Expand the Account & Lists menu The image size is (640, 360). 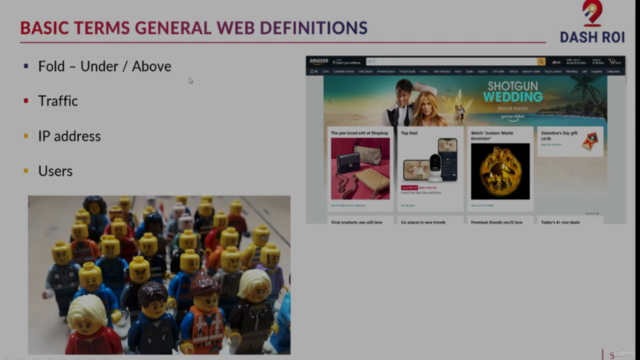[577, 62]
